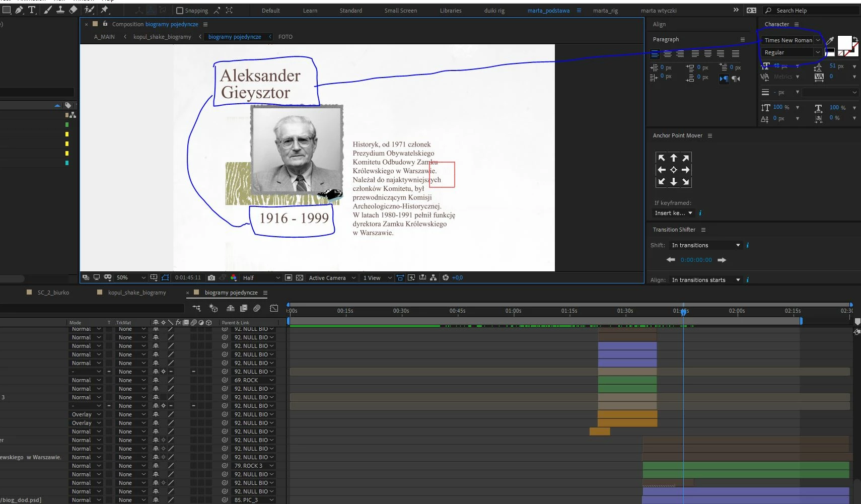Open the Times New Roman font dropdown
The width and height of the screenshot is (861, 504).
pyautogui.click(x=792, y=40)
